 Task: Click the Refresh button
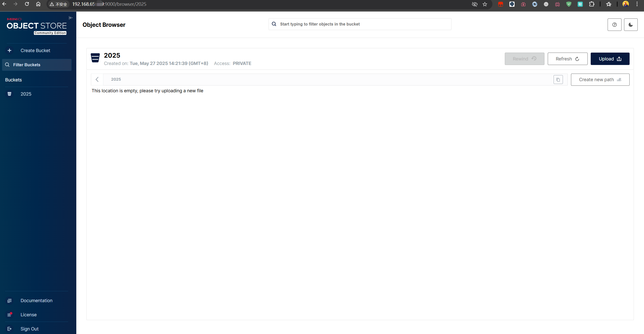click(x=567, y=59)
